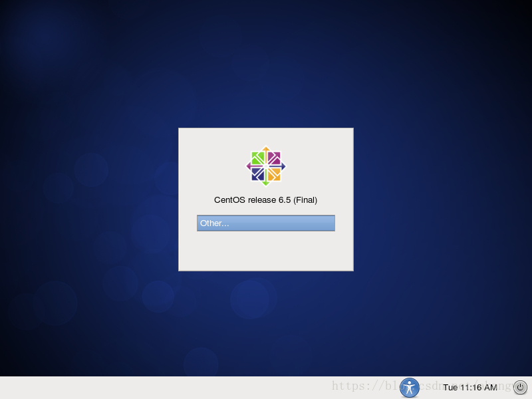
Task: Click the power shutdown icon
Action: [x=520, y=387]
